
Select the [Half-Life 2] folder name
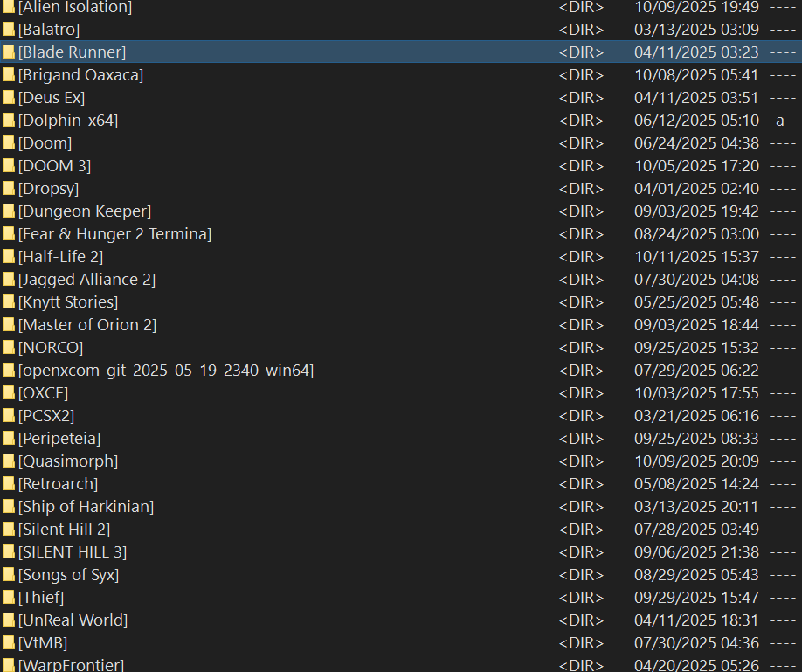point(60,256)
